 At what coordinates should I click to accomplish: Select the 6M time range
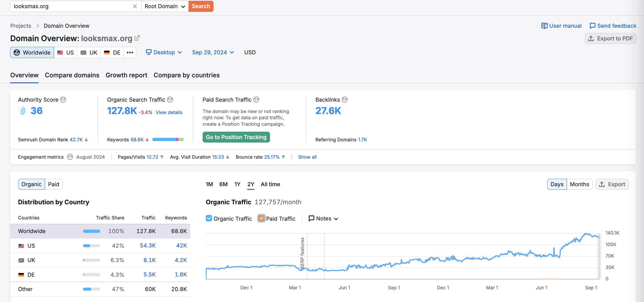(x=223, y=184)
